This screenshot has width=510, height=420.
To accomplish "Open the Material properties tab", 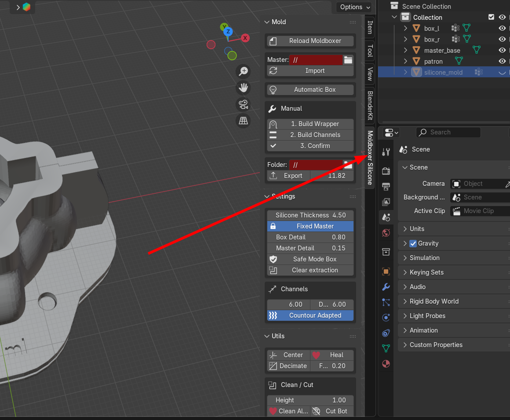I will point(386,364).
